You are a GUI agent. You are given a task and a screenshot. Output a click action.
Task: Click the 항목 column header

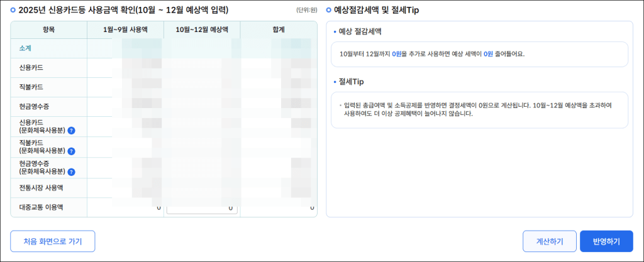coord(48,30)
